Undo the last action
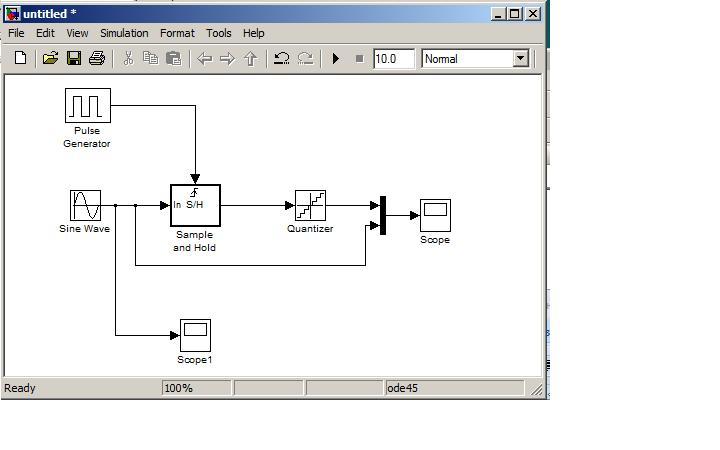This screenshot has height=450, width=720. point(281,58)
